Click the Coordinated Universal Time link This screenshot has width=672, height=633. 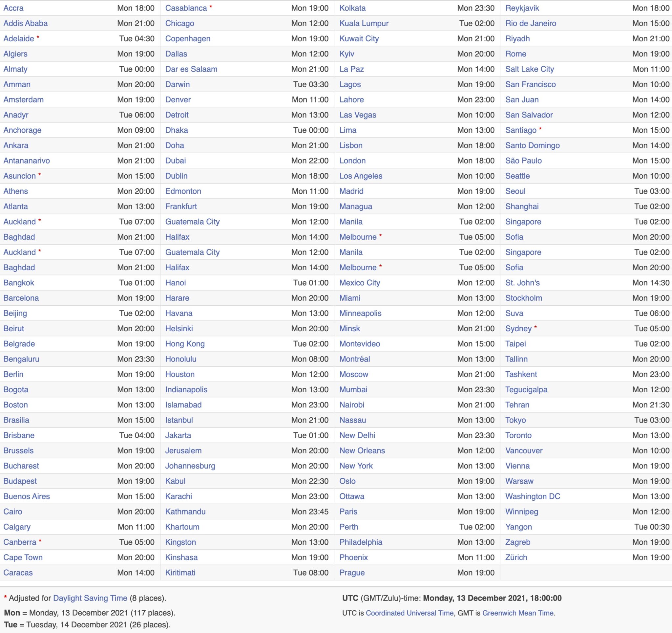click(409, 613)
